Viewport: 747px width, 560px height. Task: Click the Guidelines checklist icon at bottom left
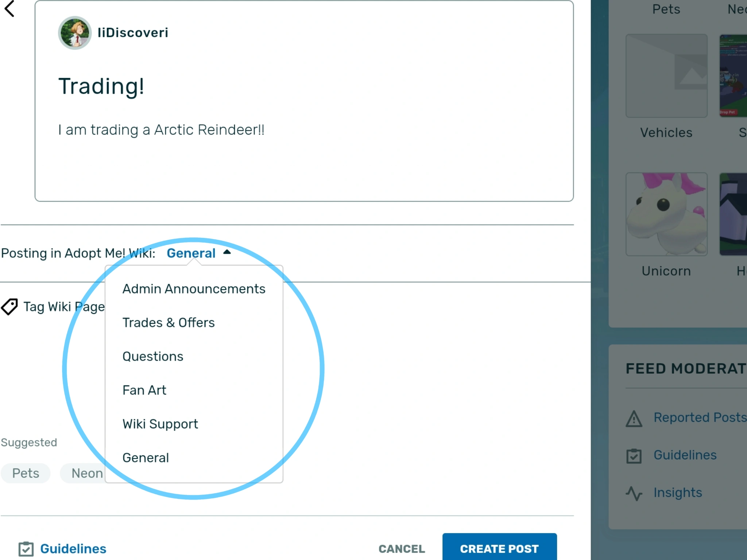(26, 549)
